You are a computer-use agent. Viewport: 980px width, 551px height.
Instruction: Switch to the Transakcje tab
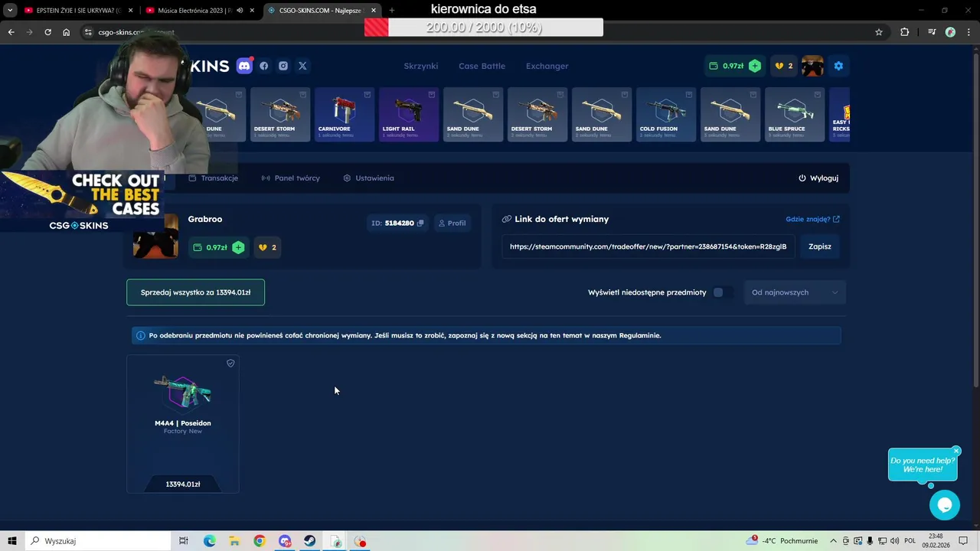(213, 178)
